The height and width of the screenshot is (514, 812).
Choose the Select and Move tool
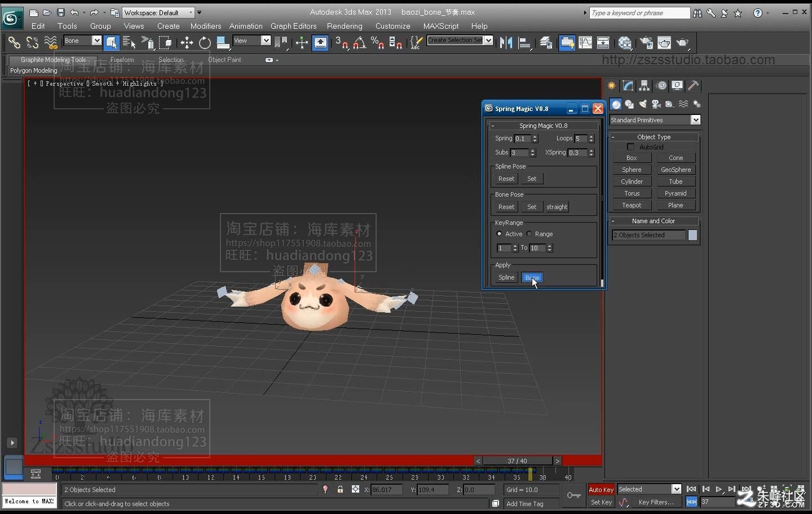click(x=187, y=42)
